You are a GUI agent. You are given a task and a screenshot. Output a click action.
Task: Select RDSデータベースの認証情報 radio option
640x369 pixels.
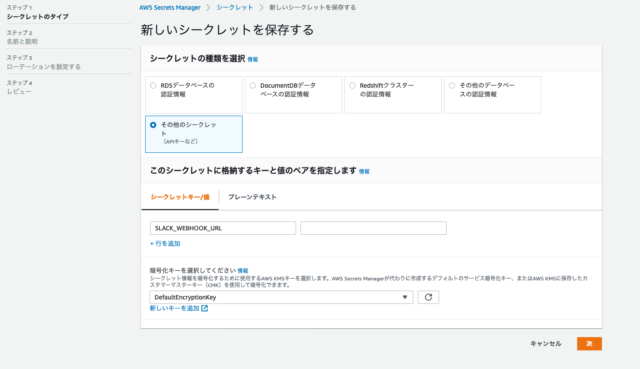point(153,85)
